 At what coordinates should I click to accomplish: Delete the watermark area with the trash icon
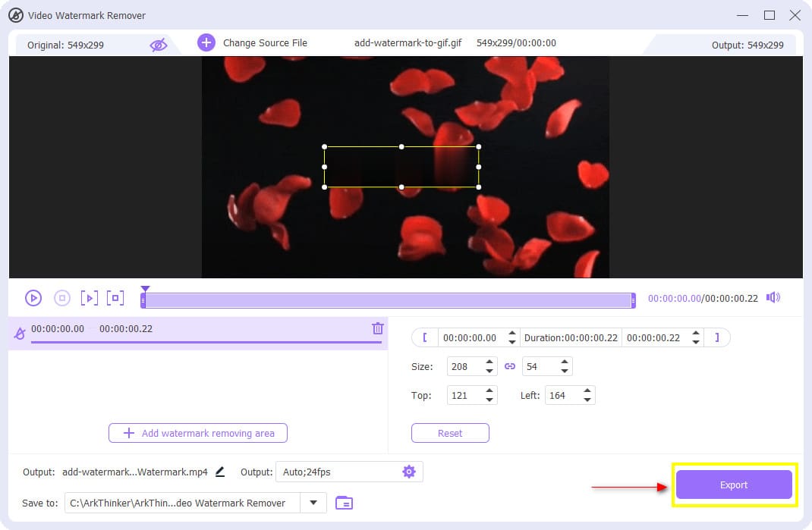(377, 328)
